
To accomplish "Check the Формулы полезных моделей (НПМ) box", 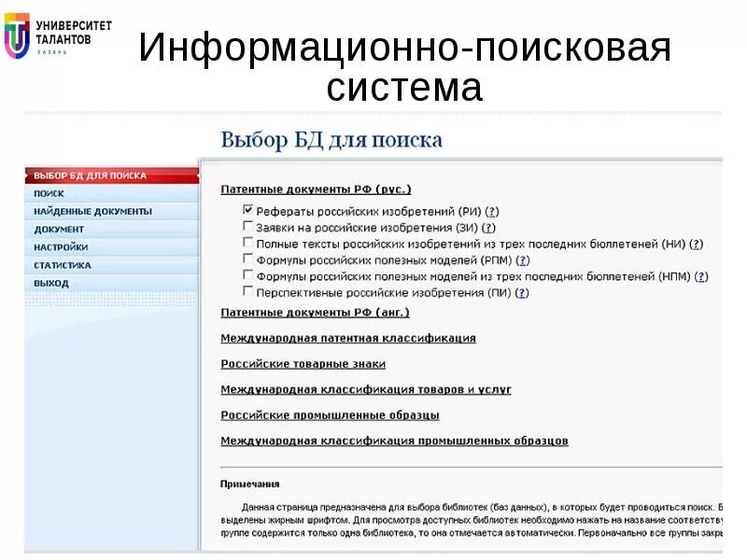I will click(247, 274).
